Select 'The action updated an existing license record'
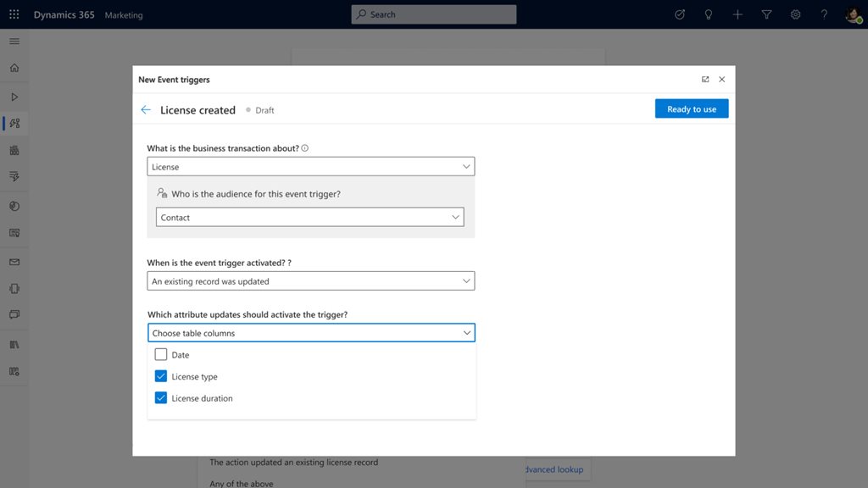This screenshot has width=868, height=488. click(x=293, y=463)
